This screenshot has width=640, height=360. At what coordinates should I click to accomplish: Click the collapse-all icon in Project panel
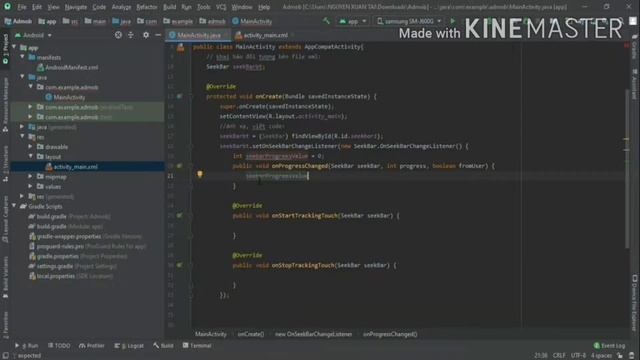[x=131, y=35]
